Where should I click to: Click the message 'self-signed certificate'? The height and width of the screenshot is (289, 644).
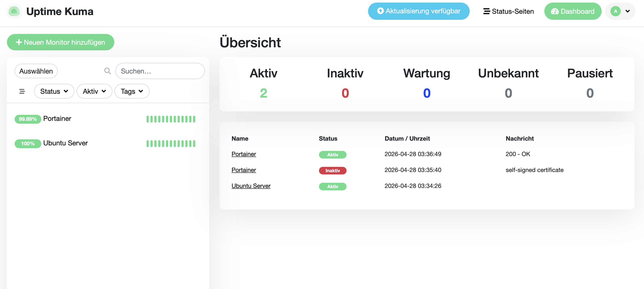point(534,170)
